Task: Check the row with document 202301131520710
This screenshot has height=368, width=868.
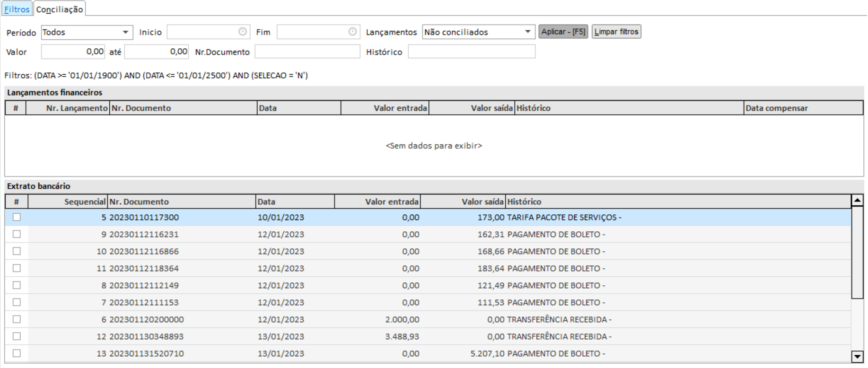Action: tap(17, 353)
